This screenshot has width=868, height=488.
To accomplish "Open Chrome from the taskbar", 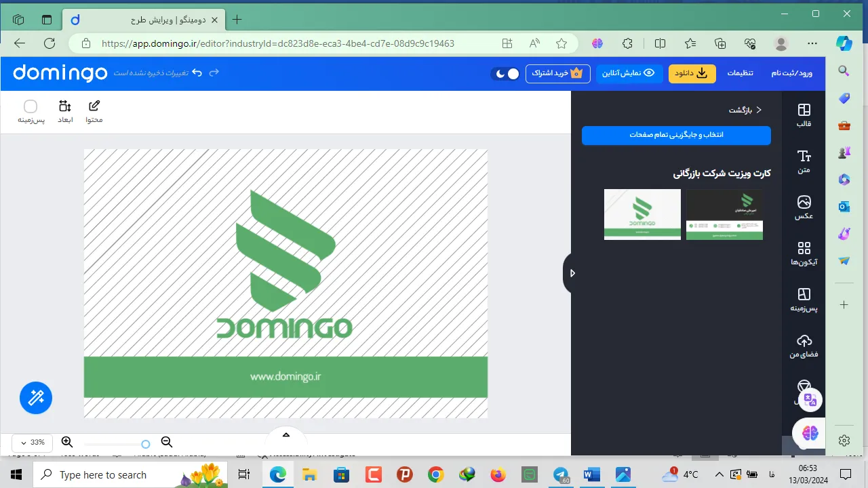I will pyautogui.click(x=435, y=474).
